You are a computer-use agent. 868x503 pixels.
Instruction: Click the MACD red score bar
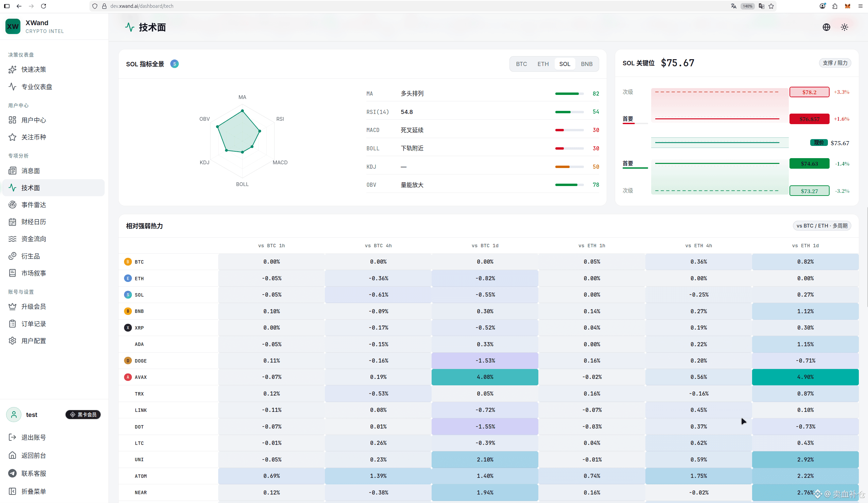pos(569,130)
